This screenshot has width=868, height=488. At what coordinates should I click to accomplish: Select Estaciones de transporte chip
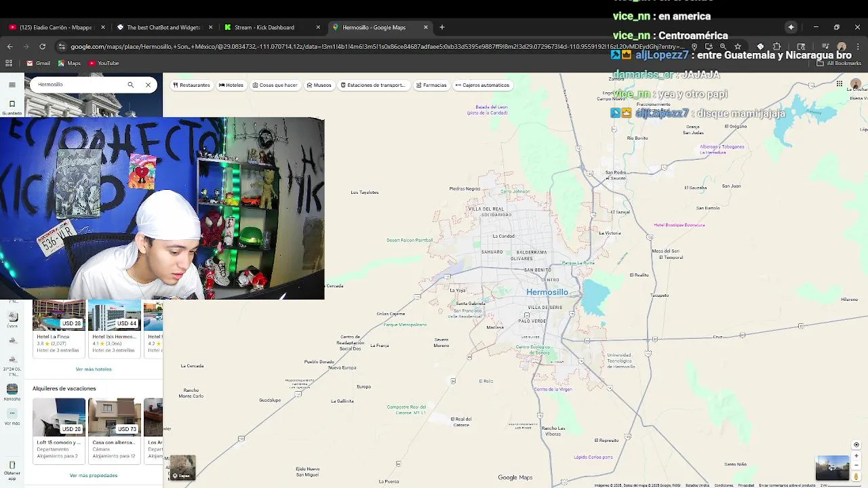373,85
